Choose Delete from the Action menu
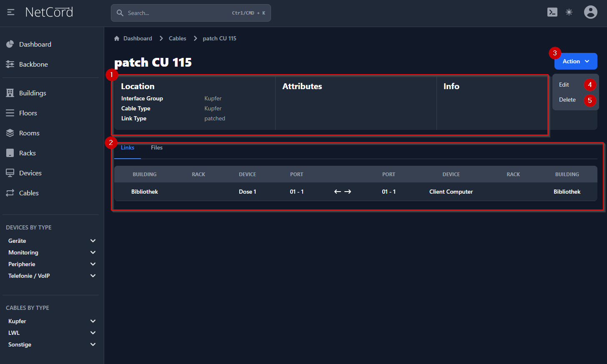 coord(567,100)
